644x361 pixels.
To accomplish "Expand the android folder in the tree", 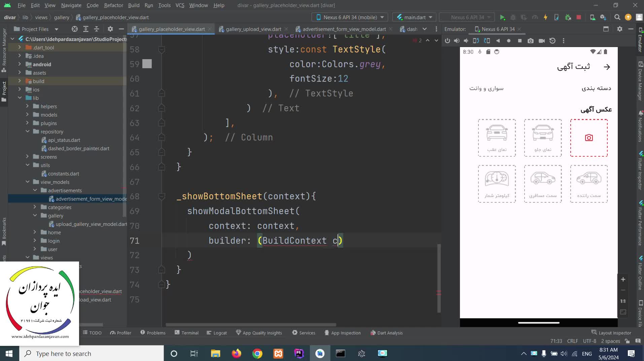I will click(20, 65).
